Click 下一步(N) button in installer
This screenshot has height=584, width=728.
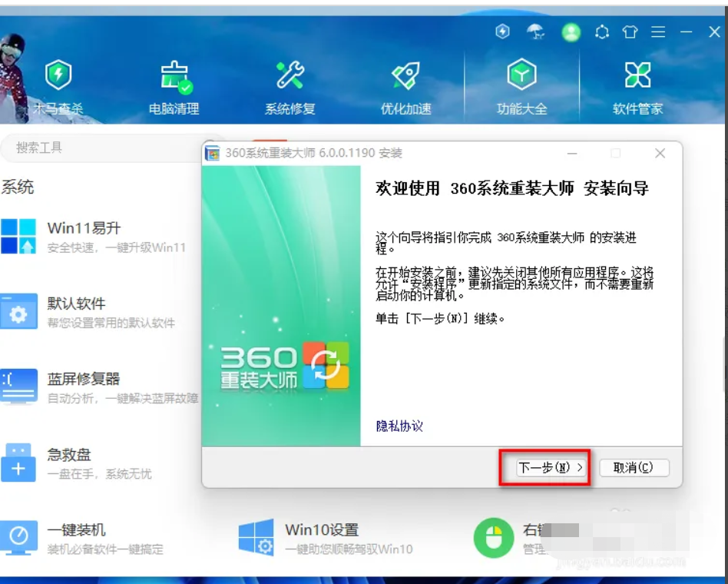[551, 467]
